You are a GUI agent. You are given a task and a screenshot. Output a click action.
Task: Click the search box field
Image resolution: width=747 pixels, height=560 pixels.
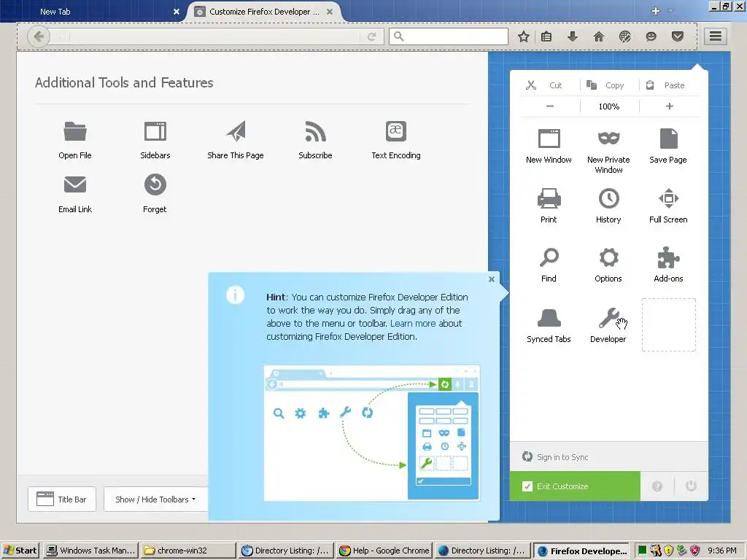[x=449, y=36]
